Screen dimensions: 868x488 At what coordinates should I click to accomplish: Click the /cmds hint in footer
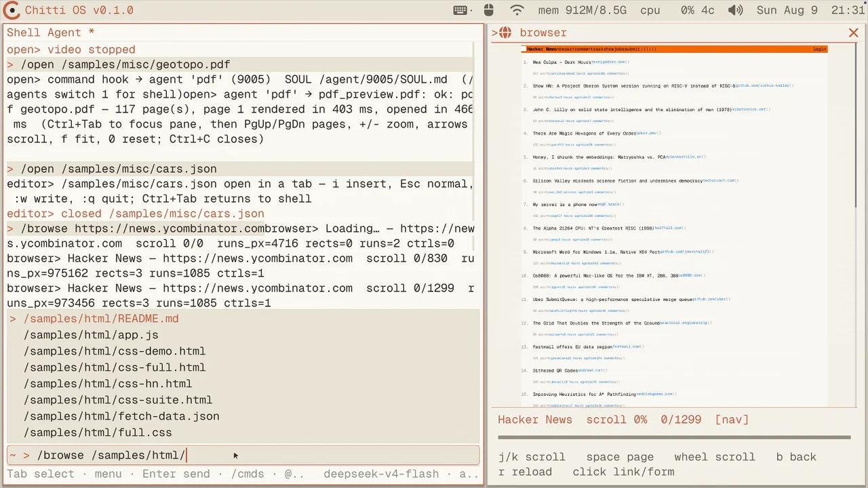pyautogui.click(x=248, y=474)
